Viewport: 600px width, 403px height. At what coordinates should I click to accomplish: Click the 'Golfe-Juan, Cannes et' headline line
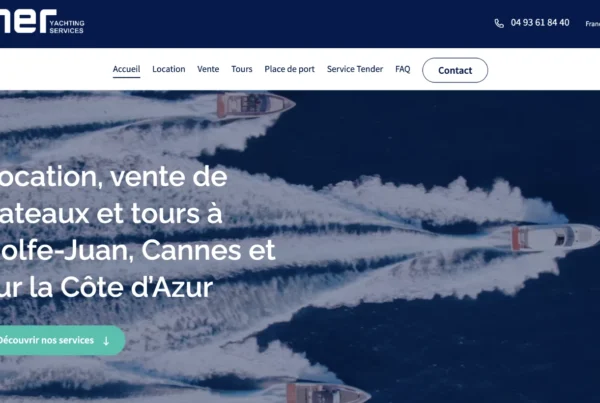[x=138, y=250]
